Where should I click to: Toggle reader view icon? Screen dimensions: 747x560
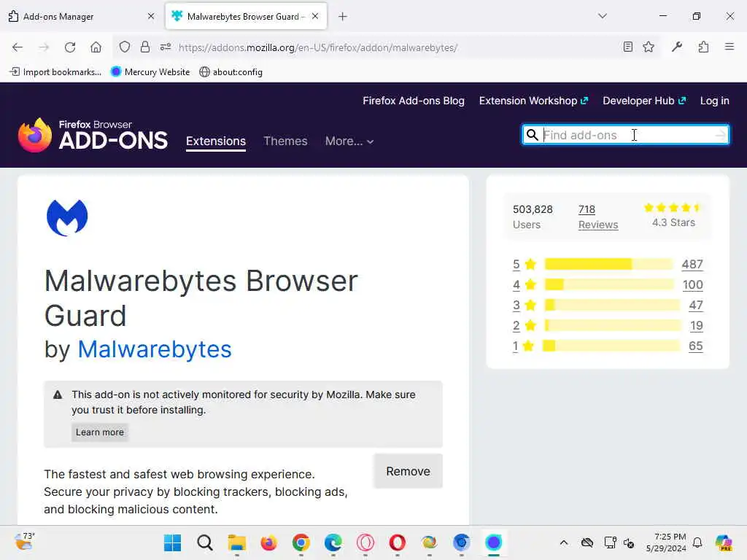[627, 47]
